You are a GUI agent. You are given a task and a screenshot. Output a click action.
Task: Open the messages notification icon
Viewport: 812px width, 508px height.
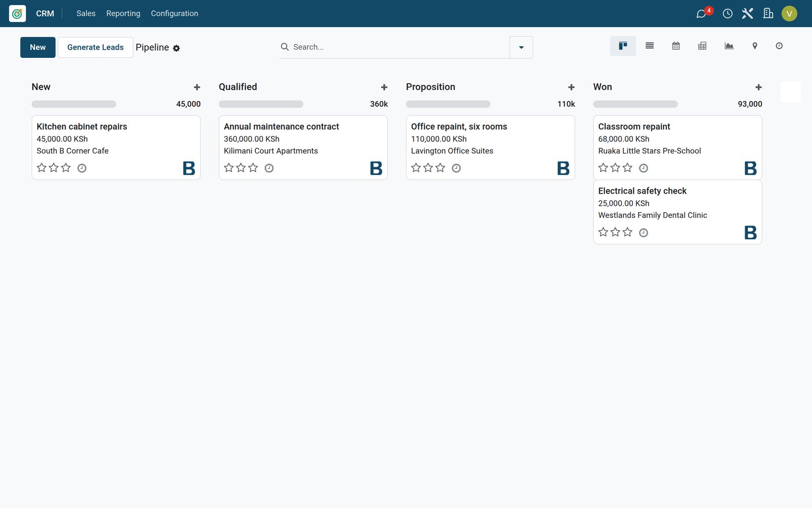click(x=701, y=14)
